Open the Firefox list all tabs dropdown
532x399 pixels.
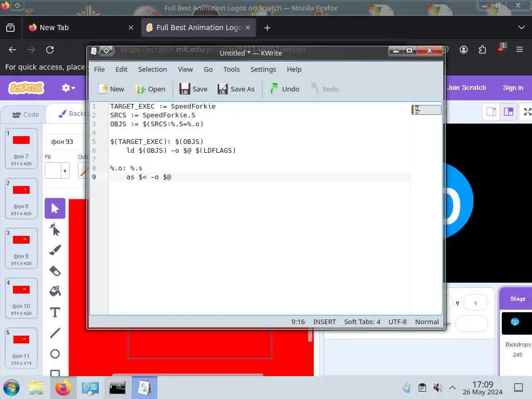[x=522, y=28]
